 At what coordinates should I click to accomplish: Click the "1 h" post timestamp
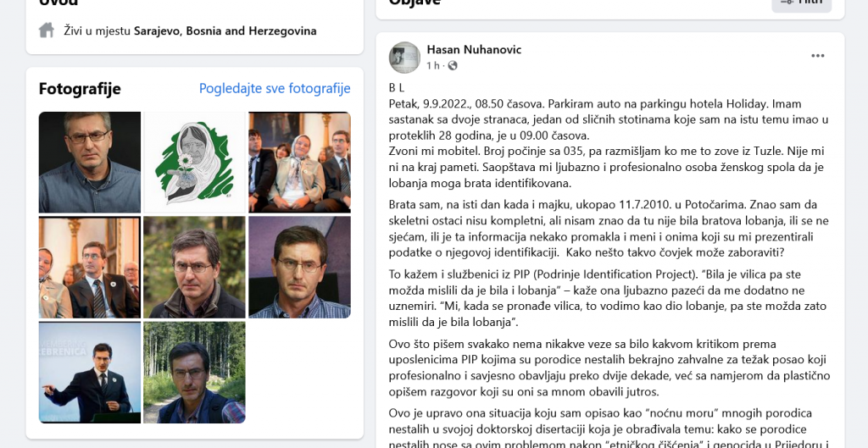tap(433, 66)
